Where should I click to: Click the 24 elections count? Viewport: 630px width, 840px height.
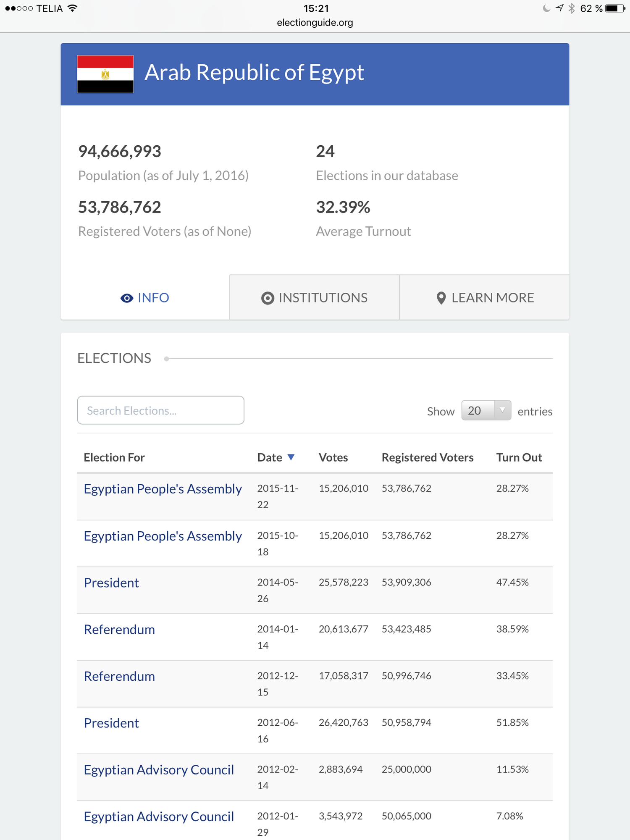(x=325, y=152)
